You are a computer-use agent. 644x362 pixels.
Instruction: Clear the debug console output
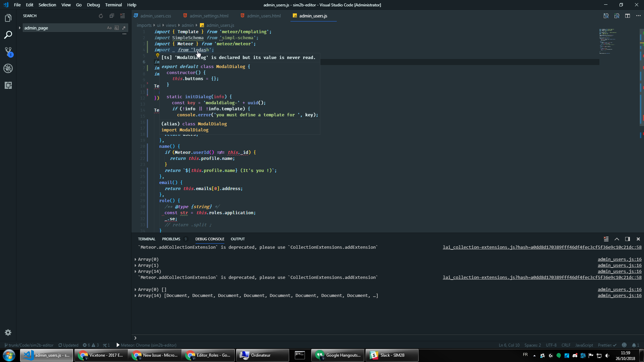coord(606,239)
